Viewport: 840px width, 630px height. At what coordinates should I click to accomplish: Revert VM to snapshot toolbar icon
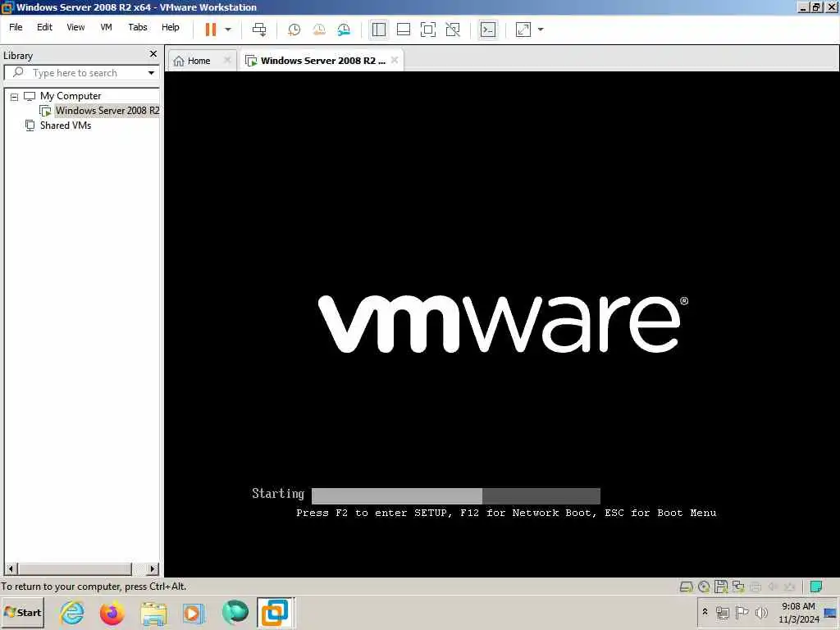click(x=319, y=30)
